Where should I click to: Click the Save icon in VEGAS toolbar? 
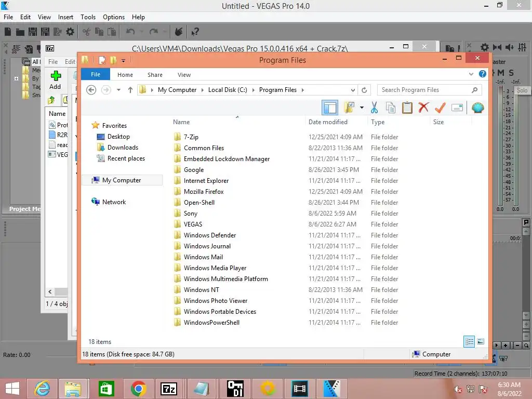pyautogui.click(x=33, y=32)
